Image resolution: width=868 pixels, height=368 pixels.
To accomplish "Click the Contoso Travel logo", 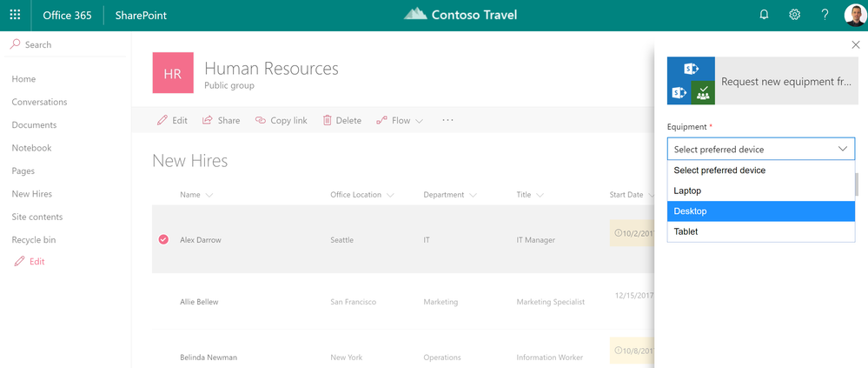I will pyautogui.click(x=461, y=15).
